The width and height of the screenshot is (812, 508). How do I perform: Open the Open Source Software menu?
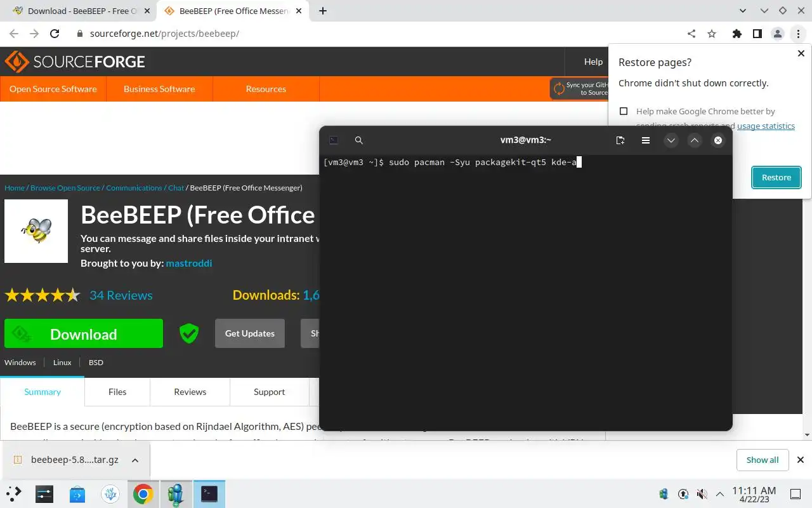[53, 89]
